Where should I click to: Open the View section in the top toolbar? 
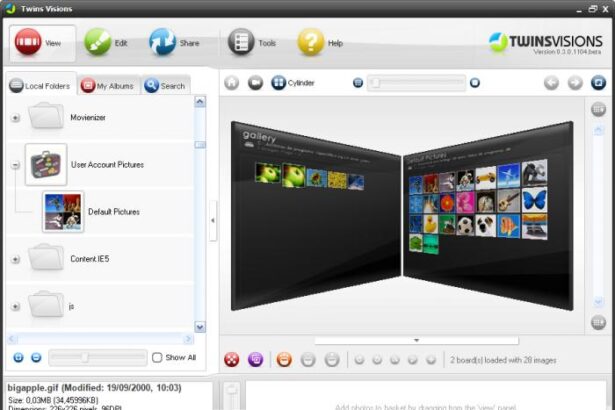(42, 43)
